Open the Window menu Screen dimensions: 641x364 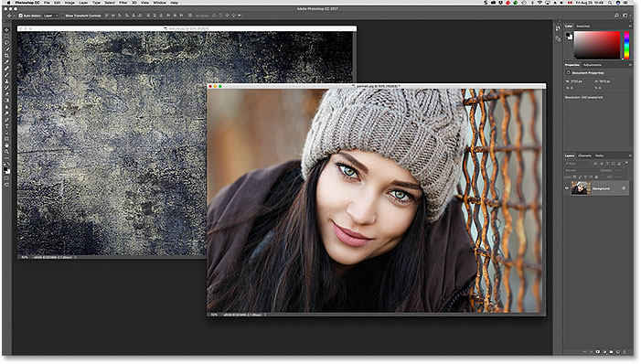(x=159, y=3)
